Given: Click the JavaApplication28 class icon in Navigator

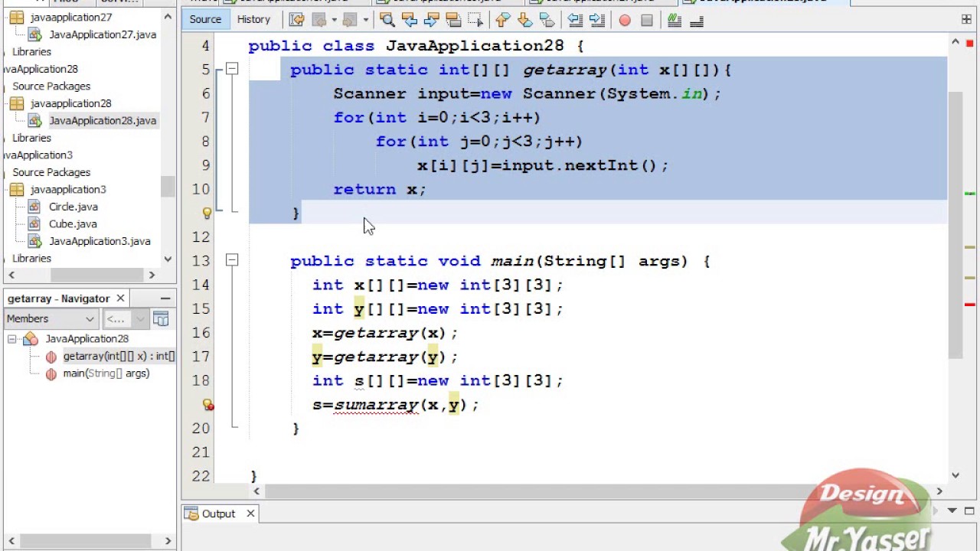Looking at the screenshot, I should 31,338.
